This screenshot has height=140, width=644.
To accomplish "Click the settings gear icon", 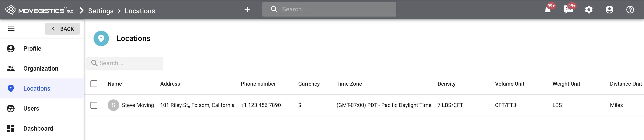I will 589,10.
